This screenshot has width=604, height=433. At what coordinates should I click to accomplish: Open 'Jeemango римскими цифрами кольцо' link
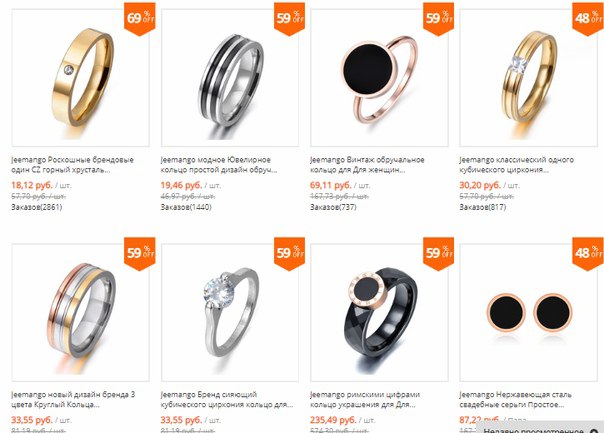[365, 399]
